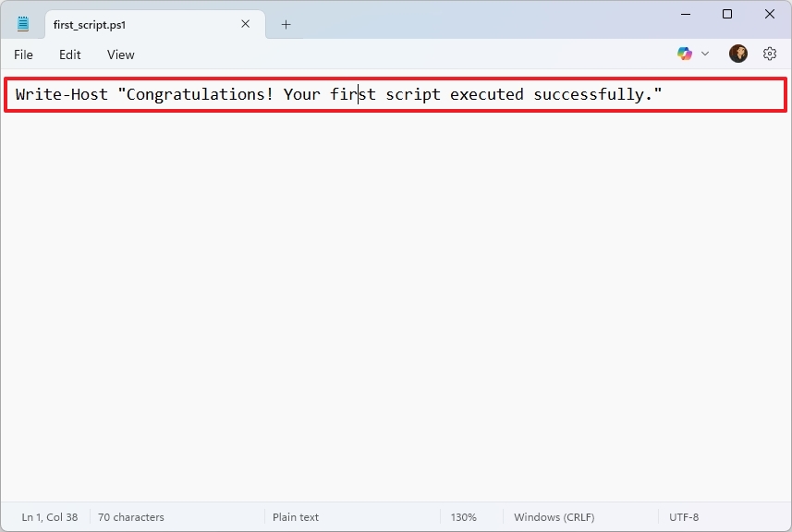Add a new tab with plus icon
Viewport: 792px width, 532px height.
(x=286, y=25)
